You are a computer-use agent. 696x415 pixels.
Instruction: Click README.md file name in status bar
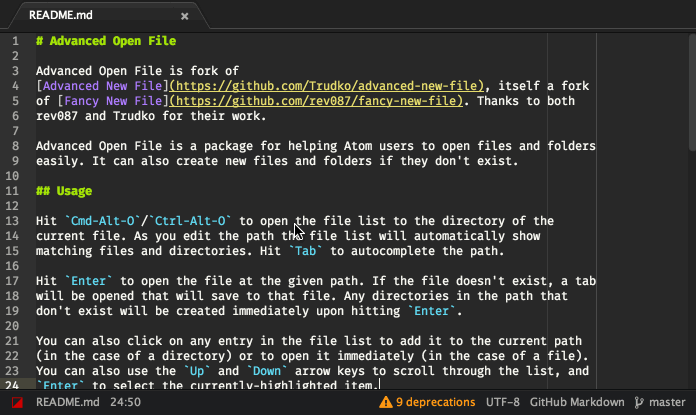pyautogui.click(x=67, y=402)
